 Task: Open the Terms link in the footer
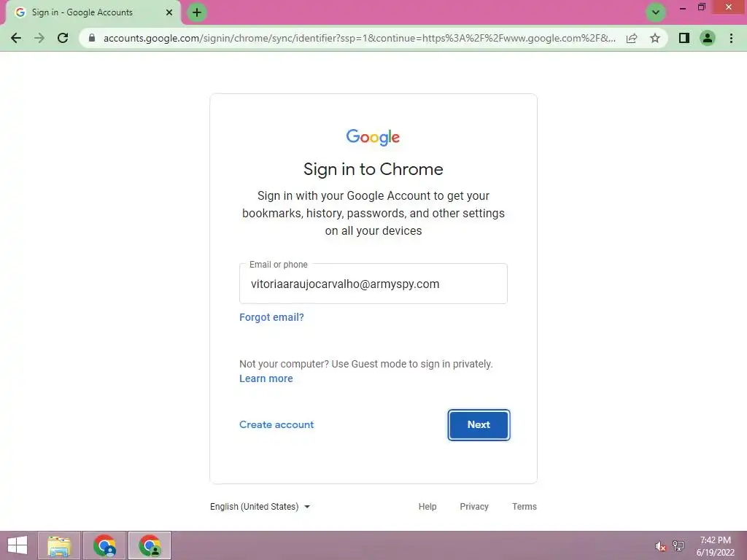click(525, 507)
